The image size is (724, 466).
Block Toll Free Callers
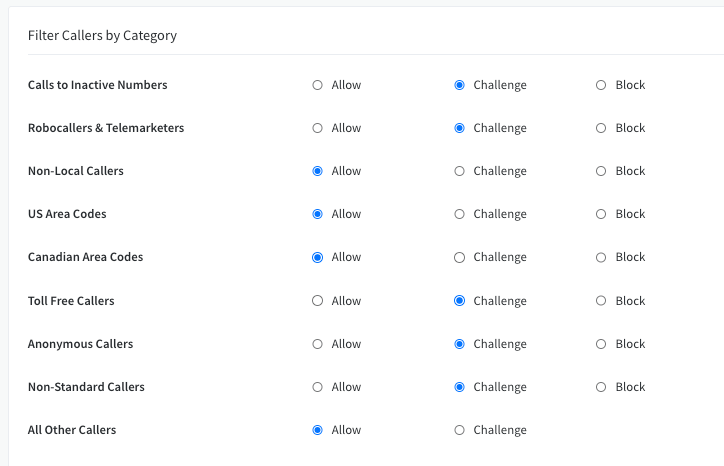[x=601, y=300]
